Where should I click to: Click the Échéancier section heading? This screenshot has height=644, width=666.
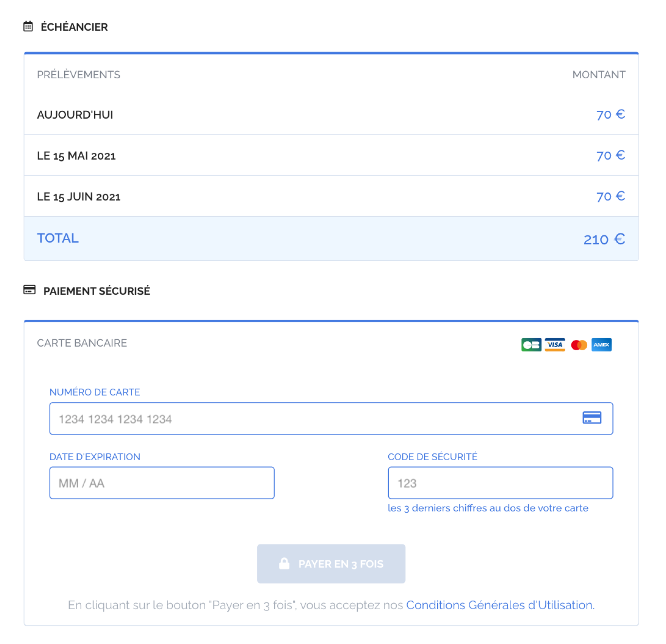click(74, 27)
